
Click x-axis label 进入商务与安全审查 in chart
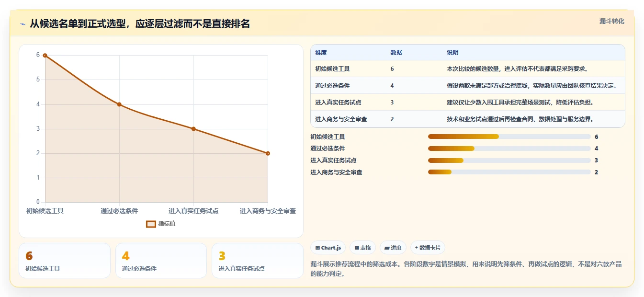coord(268,211)
